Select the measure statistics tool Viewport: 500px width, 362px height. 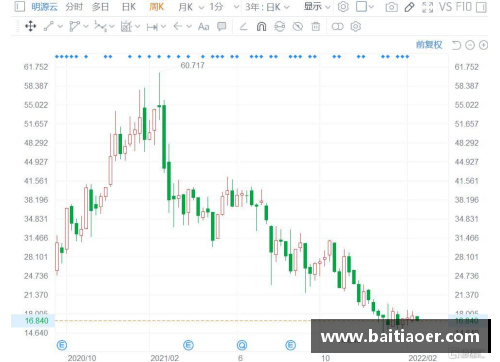(x=126, y=26)
